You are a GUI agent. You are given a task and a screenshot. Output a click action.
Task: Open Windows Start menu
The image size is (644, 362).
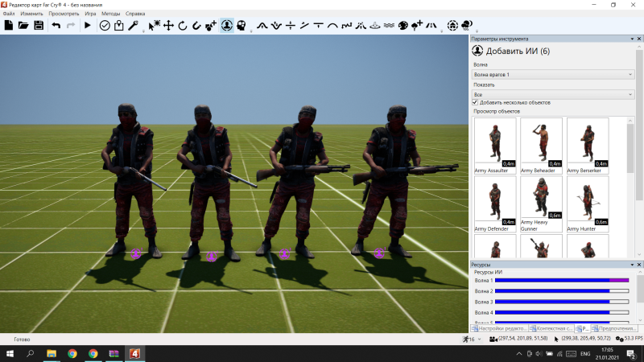pyautogui.click(x=10, y=353)
